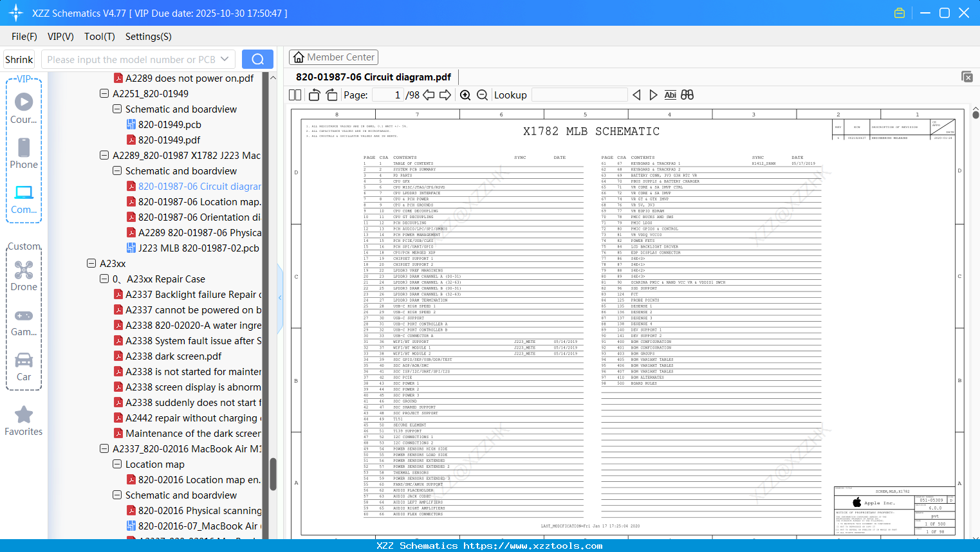Screen dimensions: 980x552
Task: Select the Computer category
Action: (24, 199)
